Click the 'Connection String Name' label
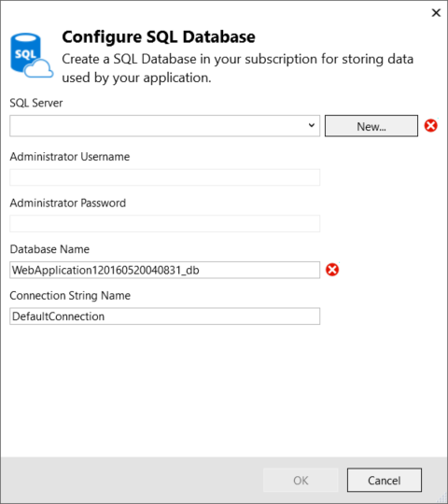Screen dimensions: 448x504 (x=70, y=295)
